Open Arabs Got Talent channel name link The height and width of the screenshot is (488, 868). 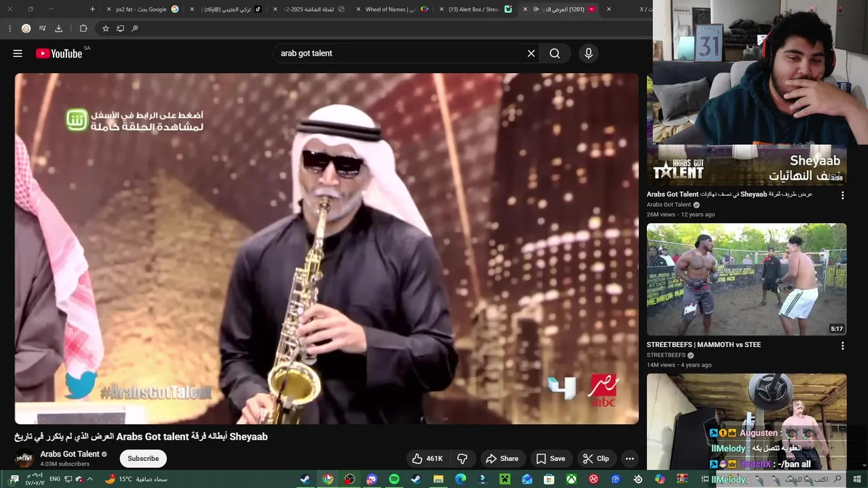pos(70,454)
